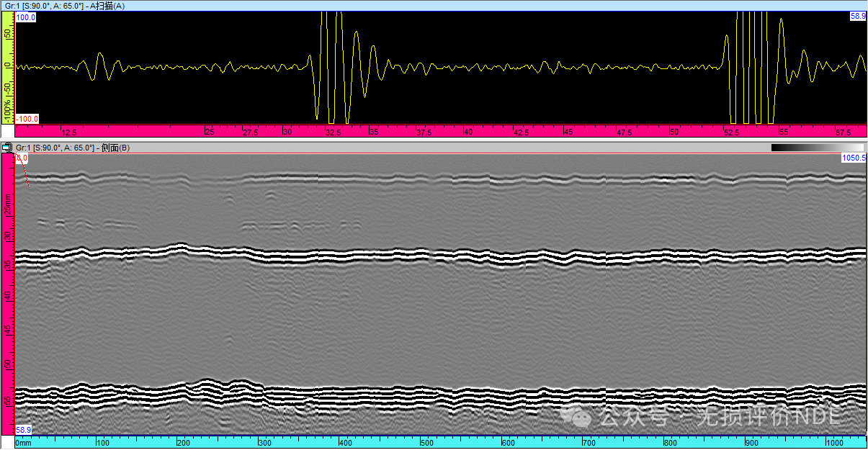Click the 500 mark on the cyan scan ruler
Screen dimensions: 868x450
426,443
